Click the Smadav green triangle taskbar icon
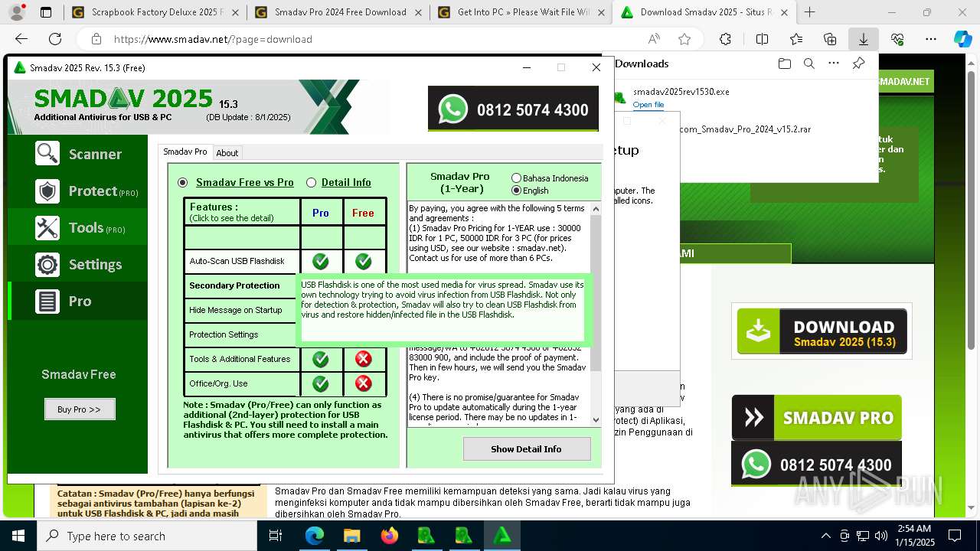 (502, 536)
